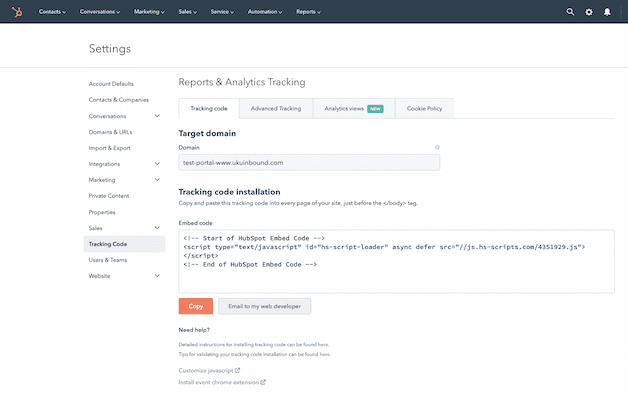Click the Target domain heading

coord(207,133)
